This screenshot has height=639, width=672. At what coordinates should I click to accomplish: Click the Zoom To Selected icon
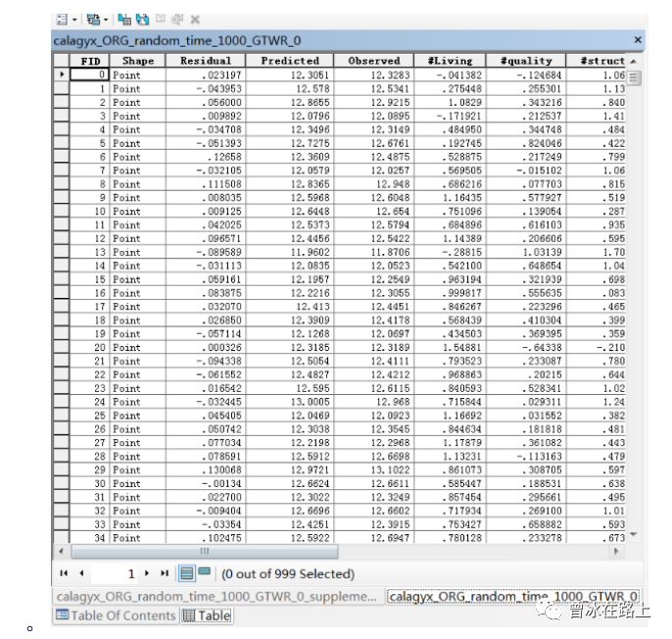coord(177,20)
